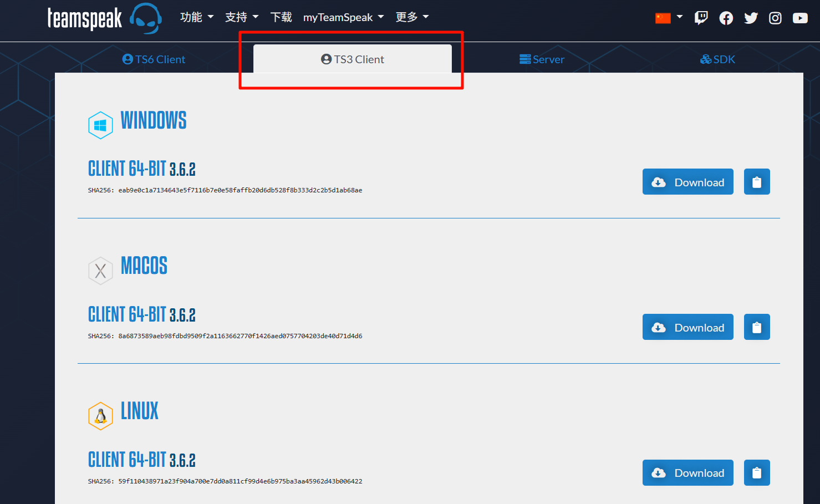Open the Instagram profile icon

click(x=775, y=17)
